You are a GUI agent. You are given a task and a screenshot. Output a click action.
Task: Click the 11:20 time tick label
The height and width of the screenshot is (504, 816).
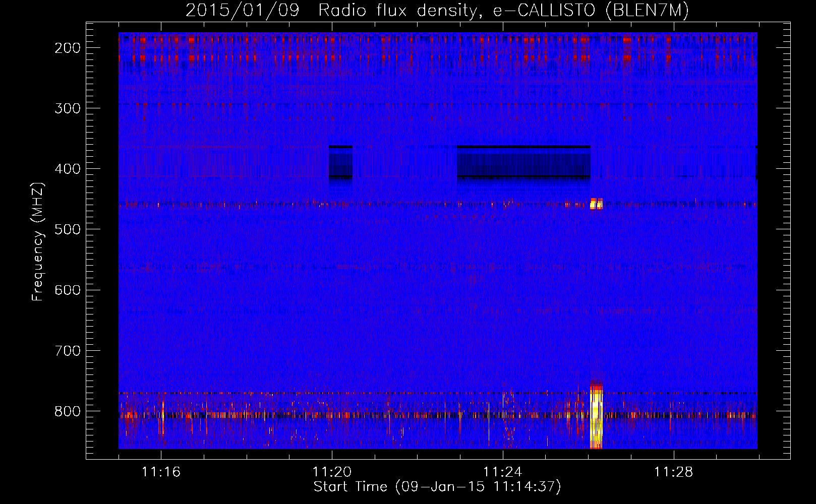pyautogui.click(x=332, y=472)
